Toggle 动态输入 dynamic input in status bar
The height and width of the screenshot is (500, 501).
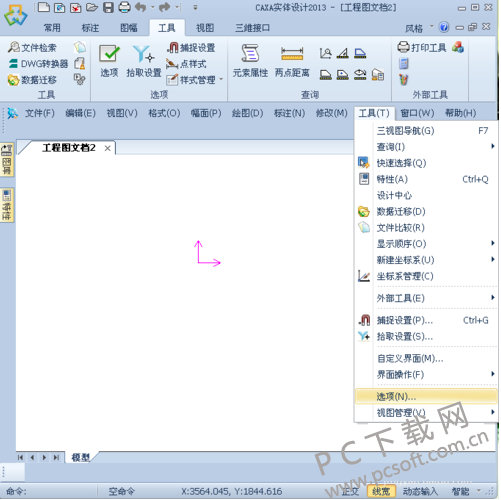click(420, 491)
